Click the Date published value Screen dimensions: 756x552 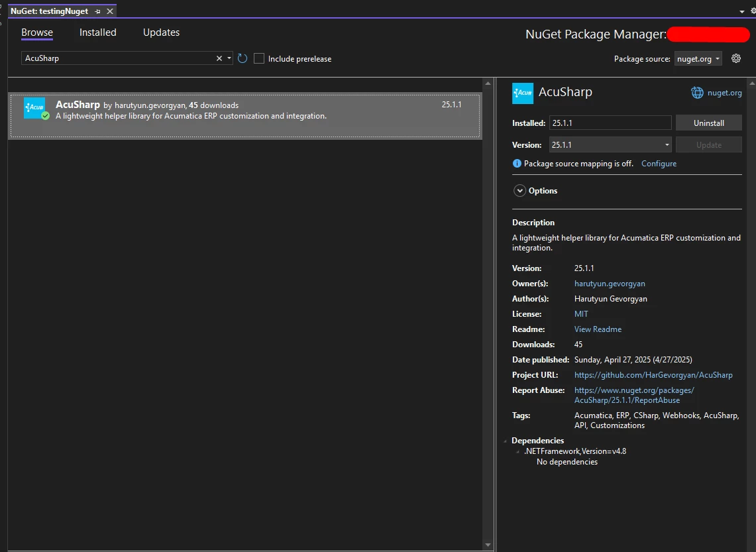(x=633, y=360)
